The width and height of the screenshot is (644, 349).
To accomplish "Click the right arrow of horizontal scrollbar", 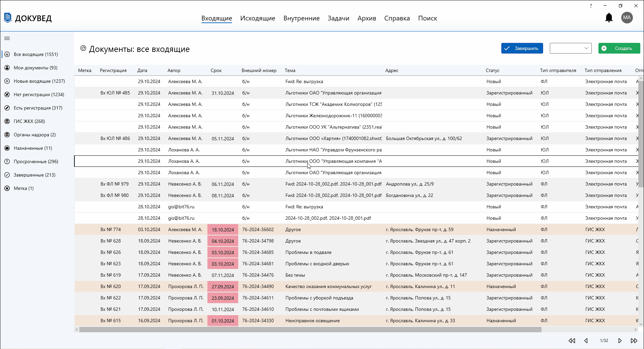I will (635, 330).
